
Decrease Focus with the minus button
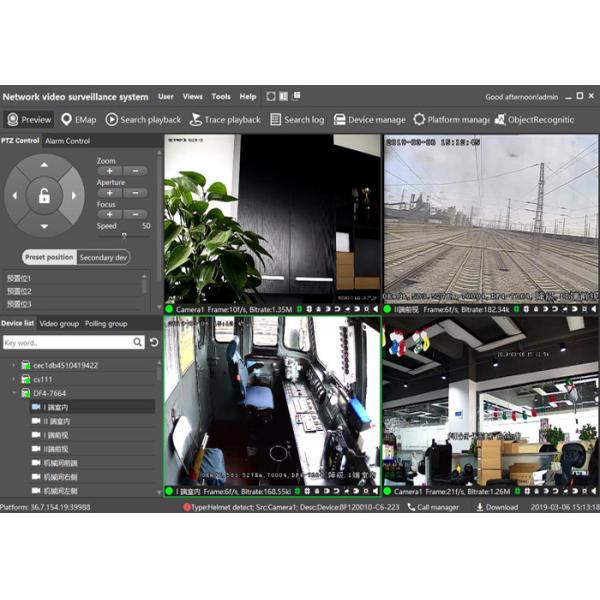pyautogui.click(x=135, y=214)
